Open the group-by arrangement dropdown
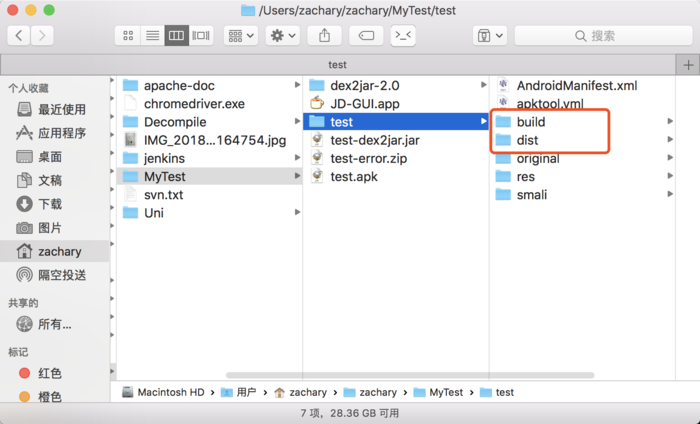Viewport: 700px width, 424px height. [241, 35]
